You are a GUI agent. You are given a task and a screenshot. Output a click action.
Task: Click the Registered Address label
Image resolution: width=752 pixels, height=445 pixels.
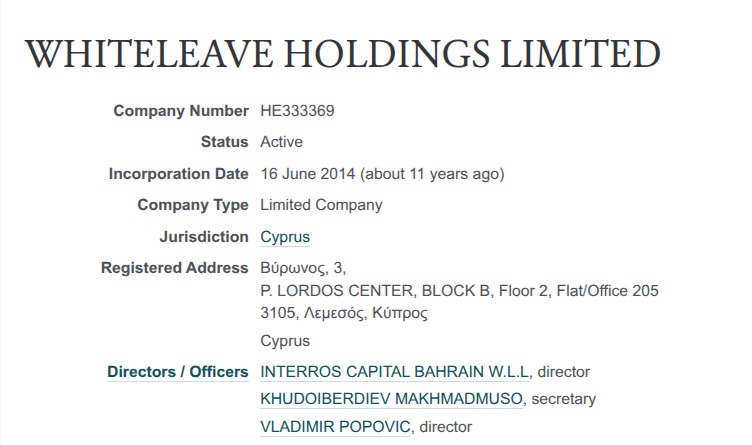coord(174,268)
